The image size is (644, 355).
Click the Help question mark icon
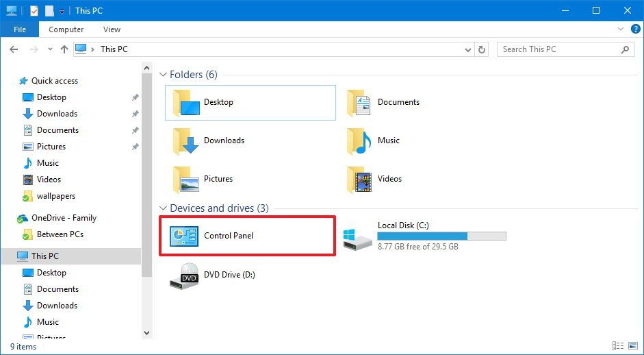tap(635, 29)
